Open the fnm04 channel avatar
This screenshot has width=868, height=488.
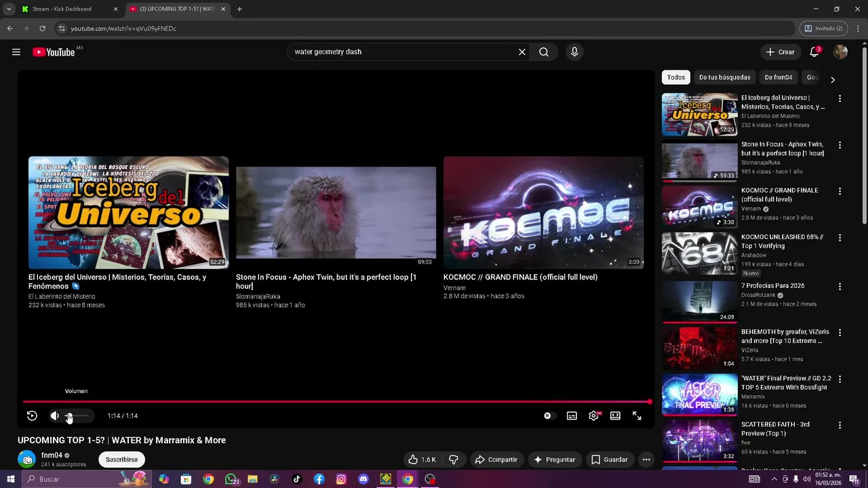coord(26,459)
